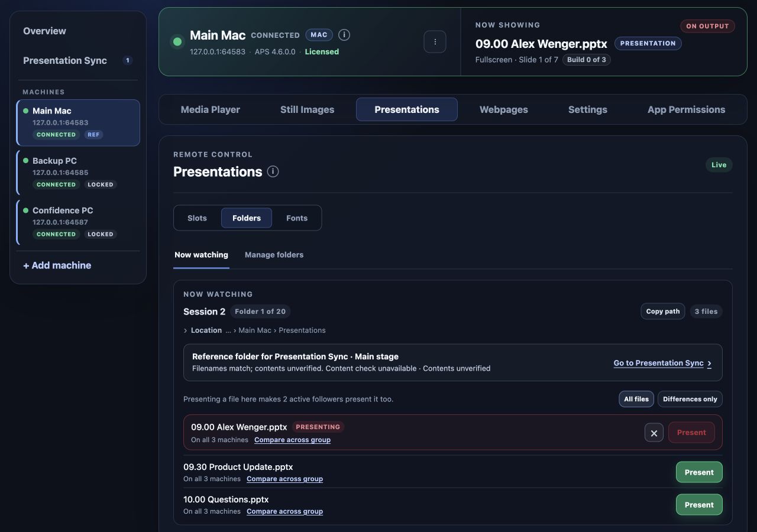Image resolution: width=757 pixels, height=532 pixels.
Task: Compare 09.30 Product Update.pptx across group
Action: pos(284,479)
